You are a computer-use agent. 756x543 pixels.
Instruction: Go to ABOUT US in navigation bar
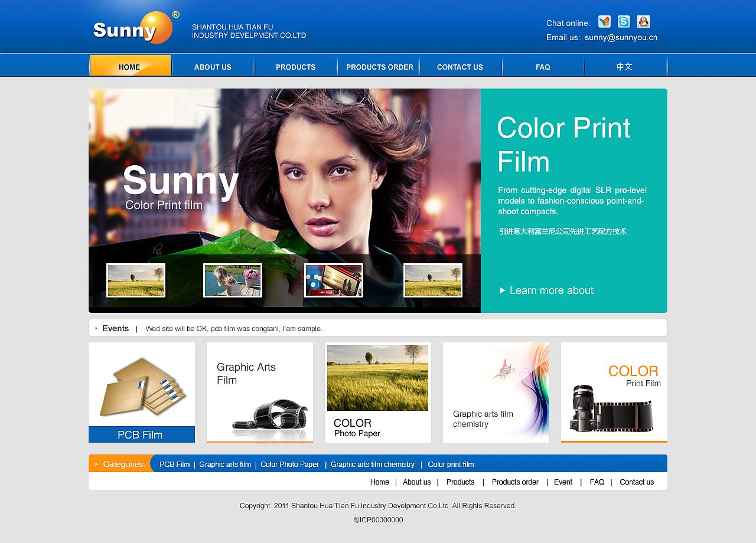(213, 67)
